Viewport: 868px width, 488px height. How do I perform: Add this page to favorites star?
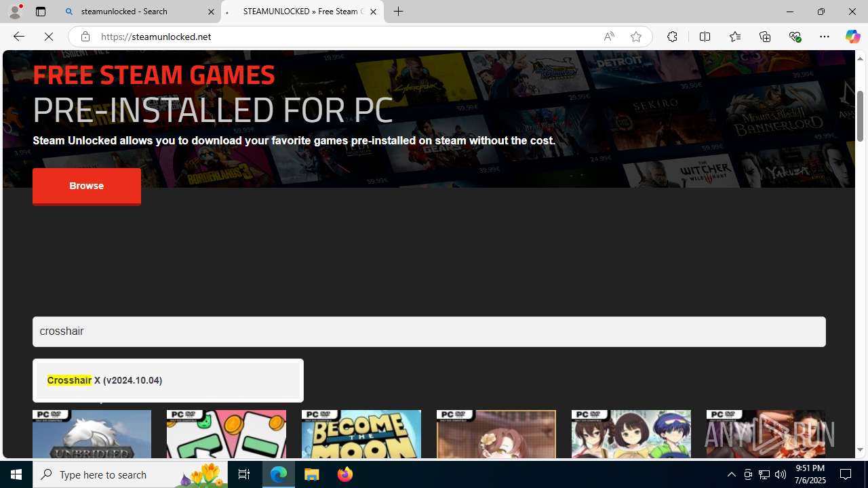[x=636, y=37]
